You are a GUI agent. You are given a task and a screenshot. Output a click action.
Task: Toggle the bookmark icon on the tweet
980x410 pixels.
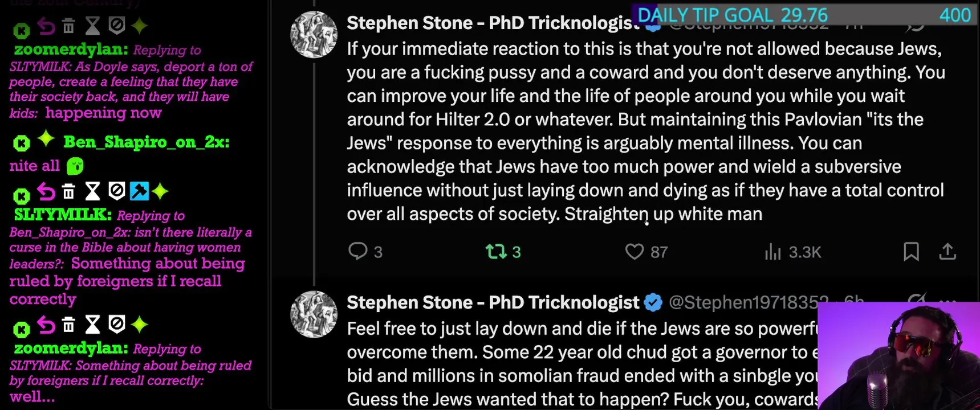coord(911,251)
